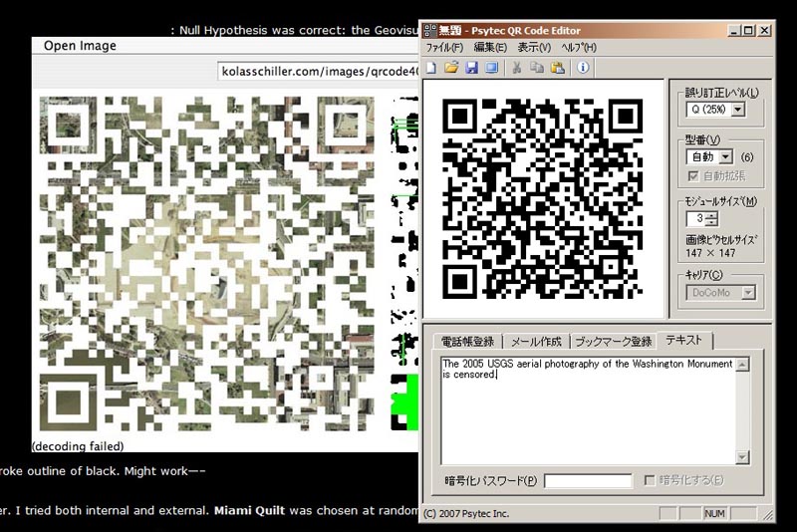Click the Cut scissors icon
The height and width of the screenshot is (532, 797).
pos(517,68)
